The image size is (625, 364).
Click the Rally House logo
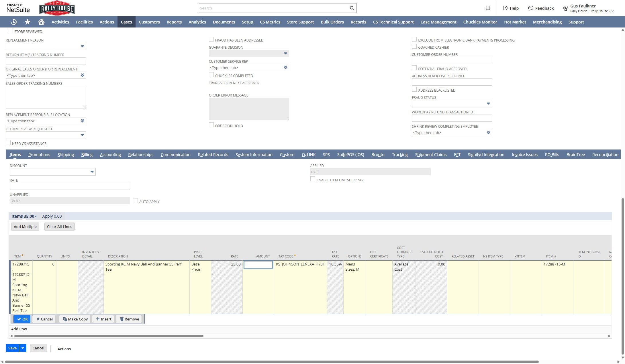click(57, 8)
